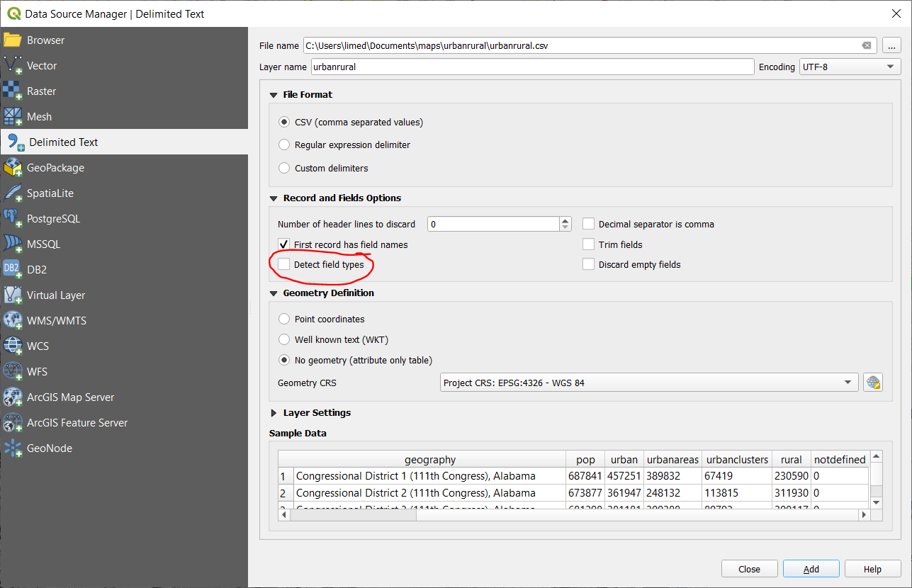This screenshot has width=912, height=588.
Task: Click the header lines number field
Action: pyautogui.click(x=494, y=224)
